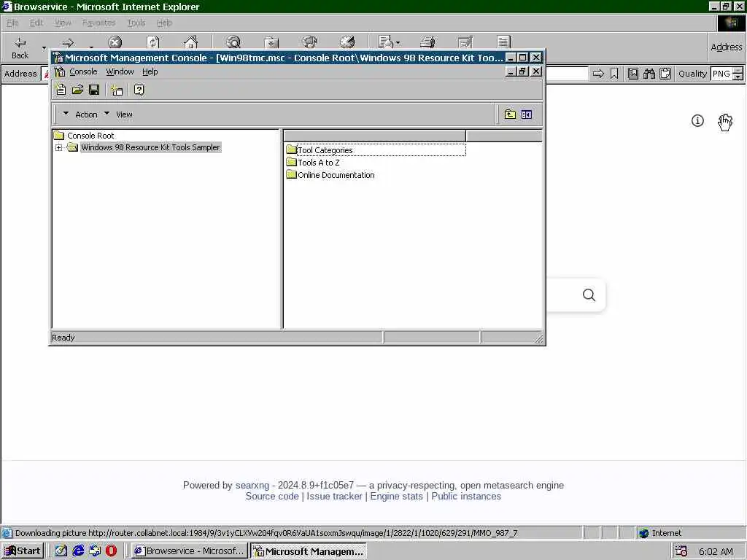Open the Source code link
747x560 pixels.
pos(272,496)
